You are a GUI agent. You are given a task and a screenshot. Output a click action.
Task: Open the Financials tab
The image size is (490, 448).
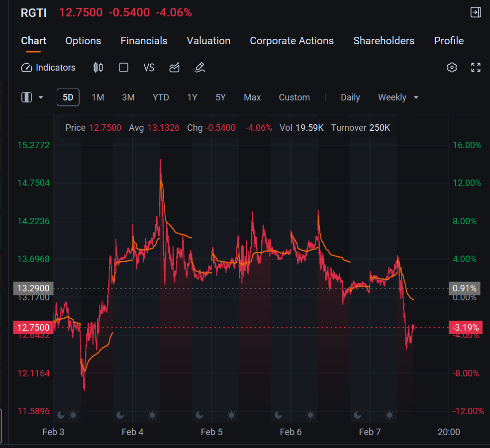(x=144, y=41)
